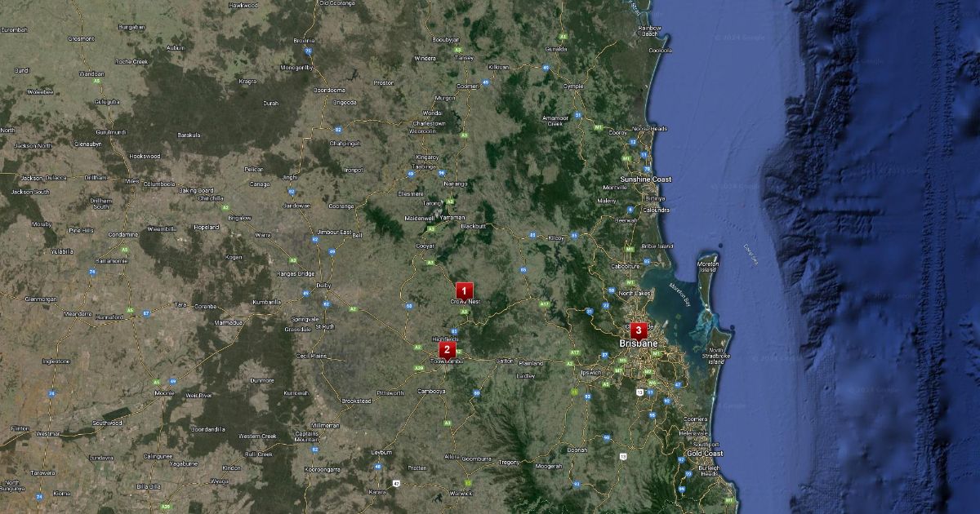Click the Noosa Heads label
The image size is (980, 514).
650,128
